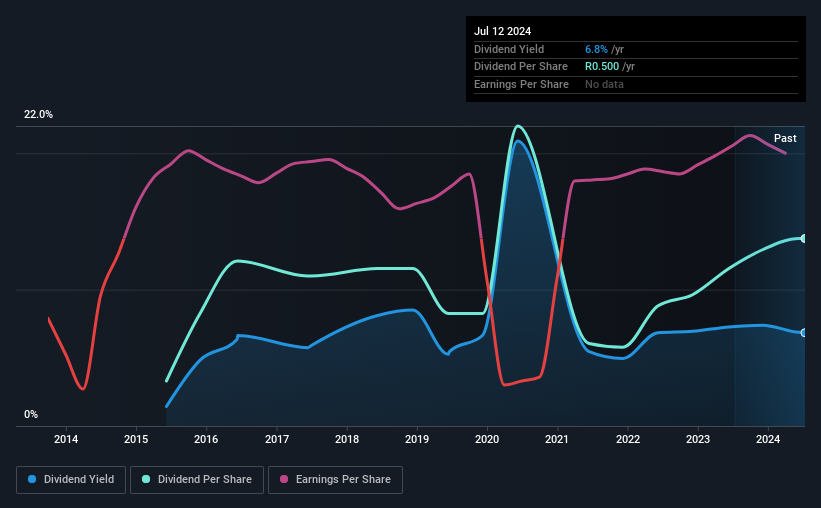This screenshot has height=508, width=821.
Task: Toggle the Earnings Per Share legend button
Action: click(335, 480)
